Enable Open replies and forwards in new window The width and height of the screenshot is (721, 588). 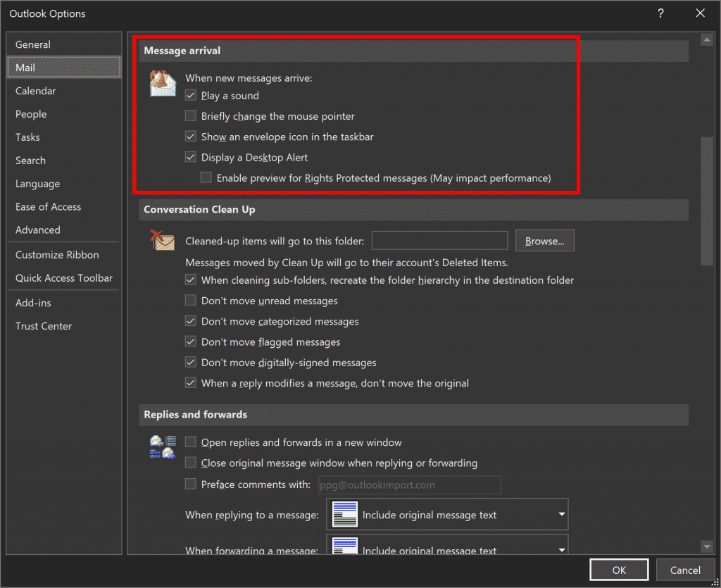point(191,442)
